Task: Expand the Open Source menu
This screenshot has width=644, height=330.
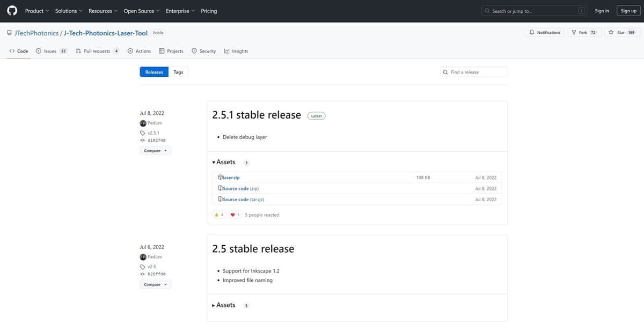Action: pos(142,11)
